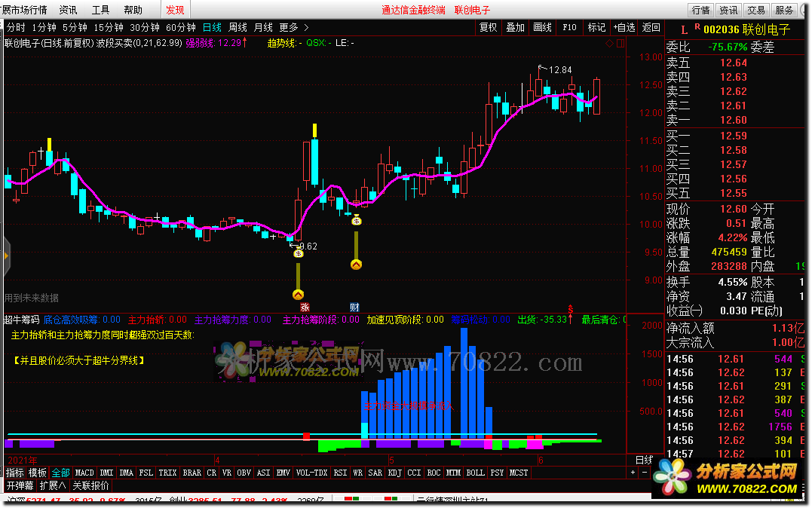
Task: Select the 全部 indicator filter
Action: pos(60,473)
